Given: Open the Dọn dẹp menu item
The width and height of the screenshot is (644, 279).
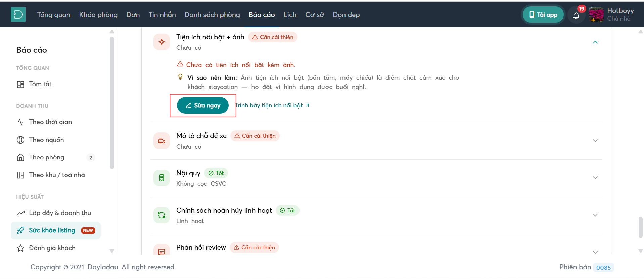Looking at the screenshot, I should tap(346, 15).
